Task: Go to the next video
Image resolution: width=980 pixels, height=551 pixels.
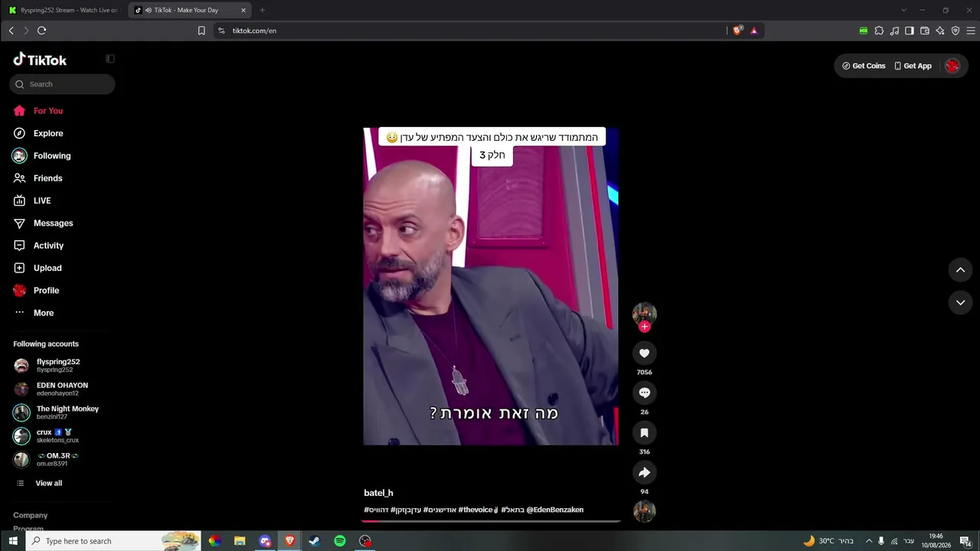Action: (x=960, y=302)
